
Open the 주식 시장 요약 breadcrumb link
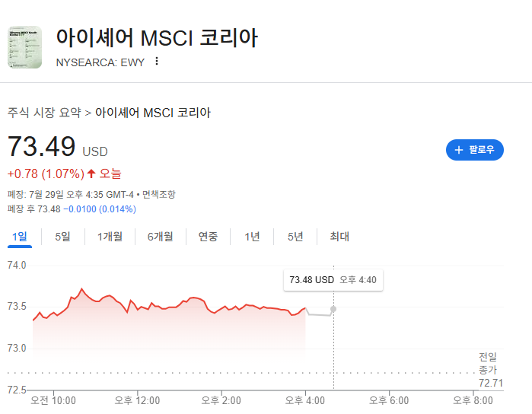coord(44,113)
